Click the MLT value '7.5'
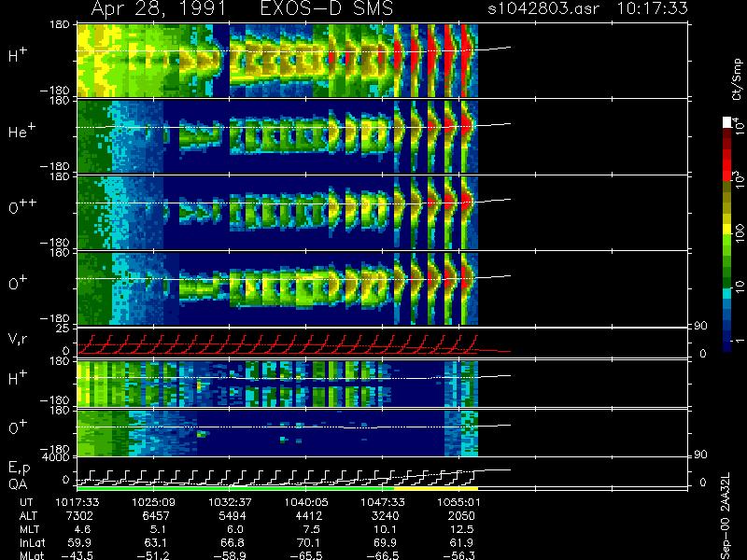The height and width of the screenshot is (560, 747). point(311,529)
